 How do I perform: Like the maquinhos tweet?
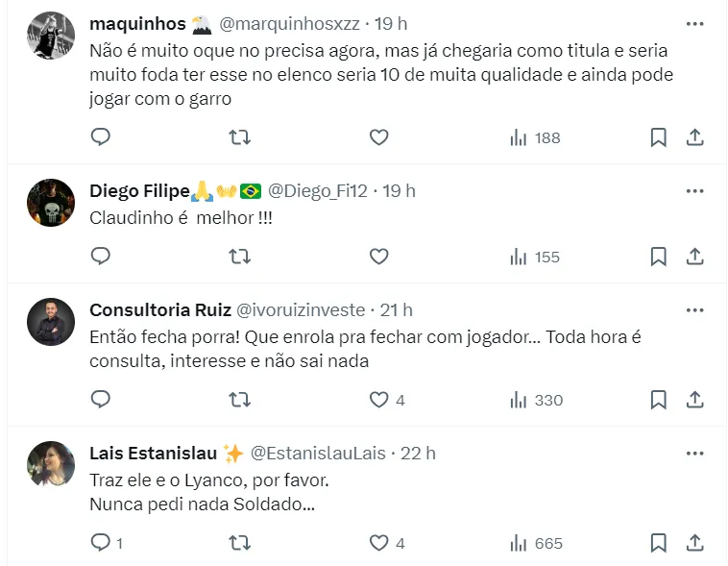(379, 137)
